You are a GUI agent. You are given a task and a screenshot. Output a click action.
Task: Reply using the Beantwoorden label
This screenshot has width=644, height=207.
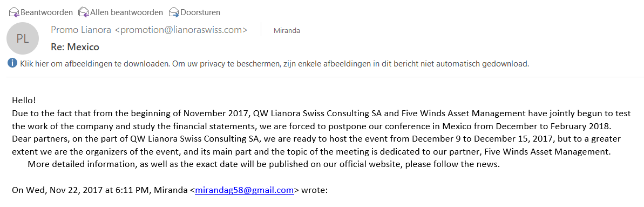click(46, 12)
